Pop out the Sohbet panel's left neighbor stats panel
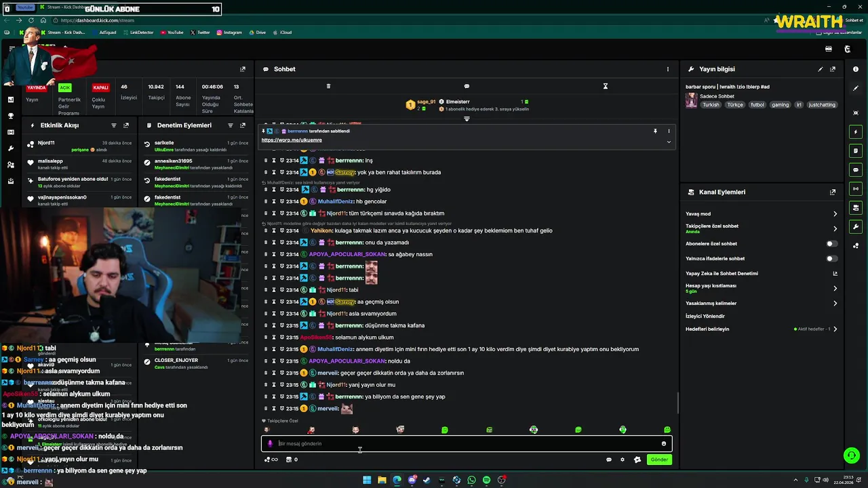 click(243, 69)
